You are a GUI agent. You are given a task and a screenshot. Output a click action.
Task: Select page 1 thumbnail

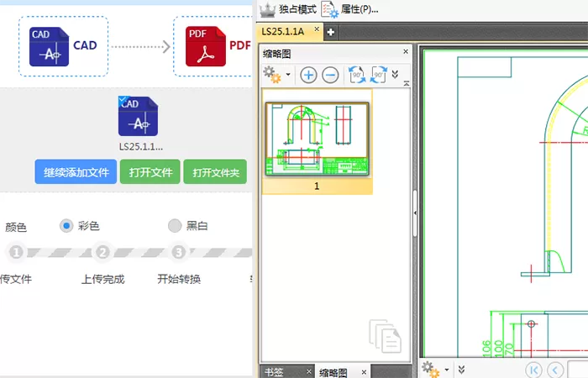(x=317, y=139)
